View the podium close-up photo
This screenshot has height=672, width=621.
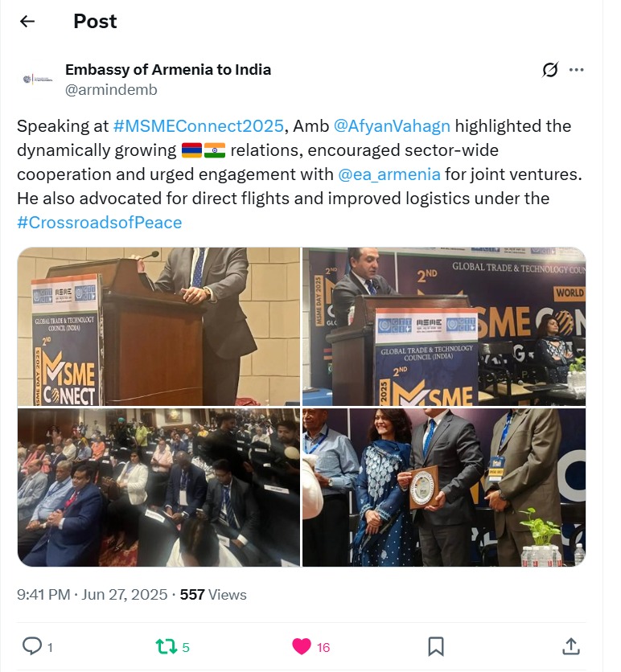[158, 326]
